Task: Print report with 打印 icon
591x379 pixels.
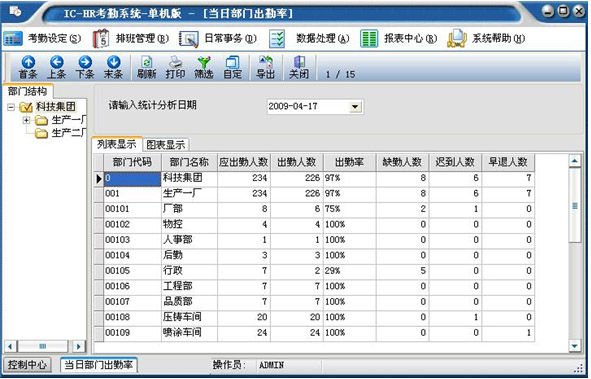Action: click(x=175, y=67)
